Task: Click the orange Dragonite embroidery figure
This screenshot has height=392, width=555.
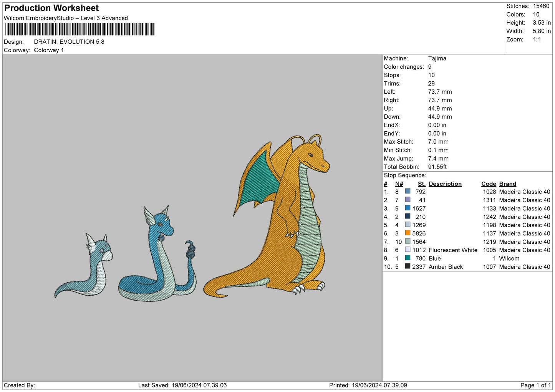Action: [x=267, y=216]
